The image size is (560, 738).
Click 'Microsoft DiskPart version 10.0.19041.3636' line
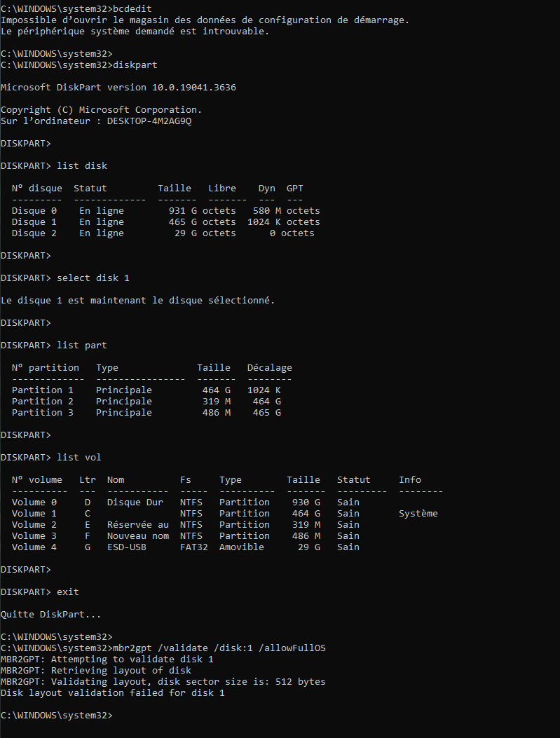118,88
